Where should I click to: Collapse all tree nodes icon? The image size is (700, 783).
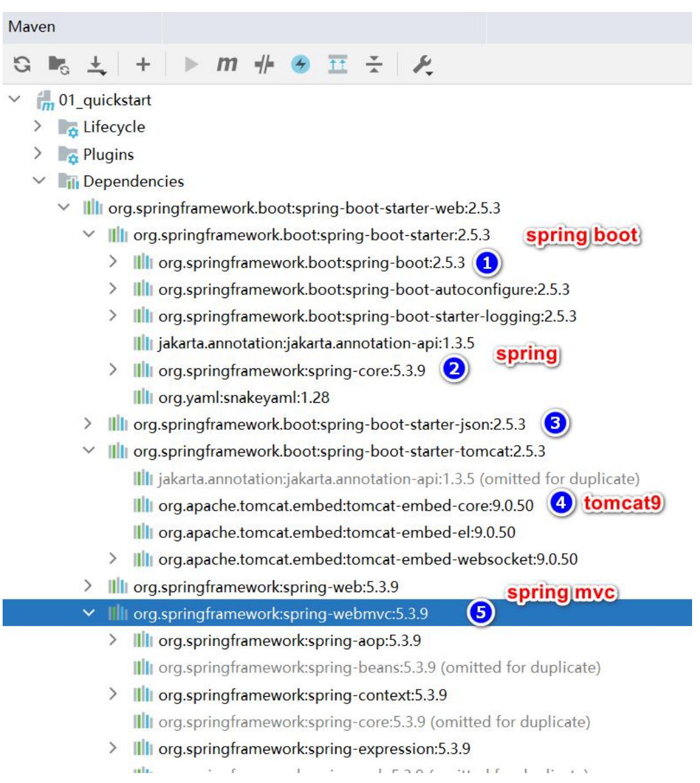[374, 64]
